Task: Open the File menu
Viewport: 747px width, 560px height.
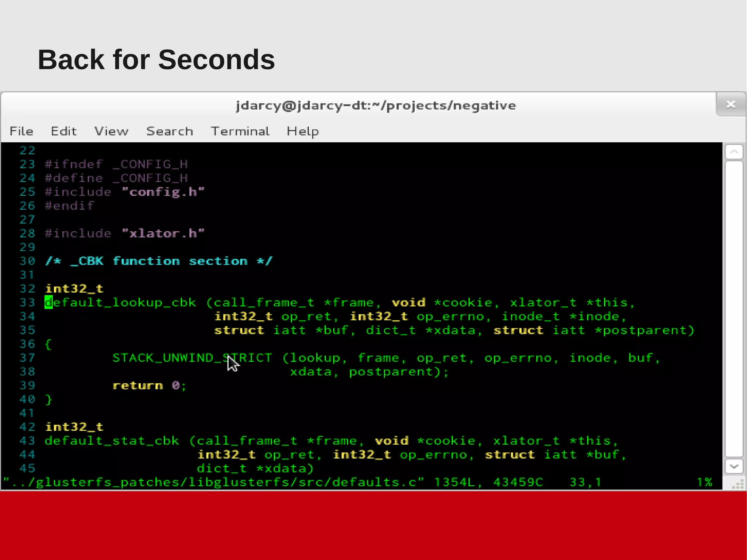Action: [22, 131]
